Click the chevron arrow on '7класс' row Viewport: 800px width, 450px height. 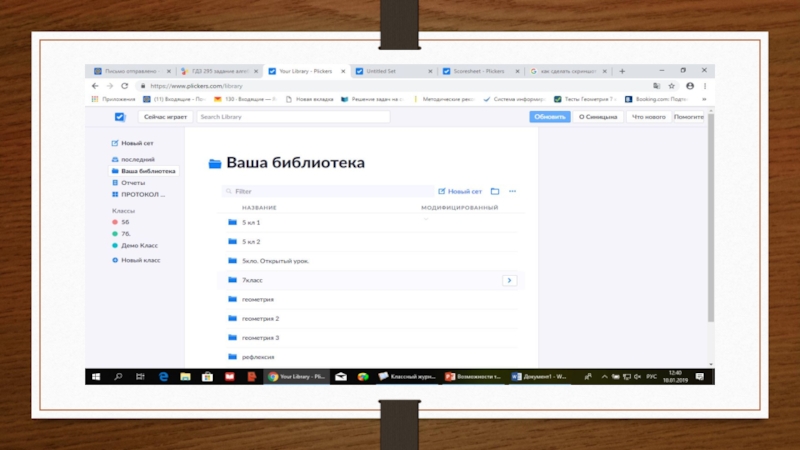tap(509, 280)
